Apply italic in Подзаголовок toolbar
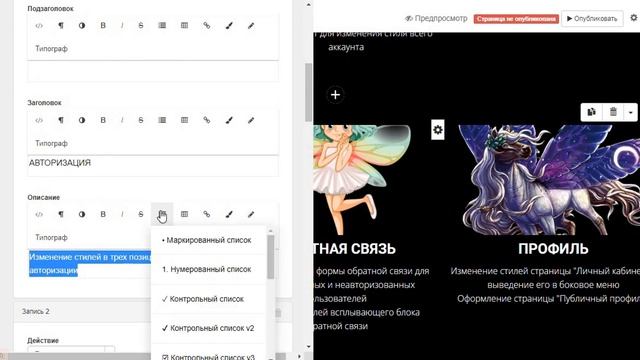 pos(122,26)
